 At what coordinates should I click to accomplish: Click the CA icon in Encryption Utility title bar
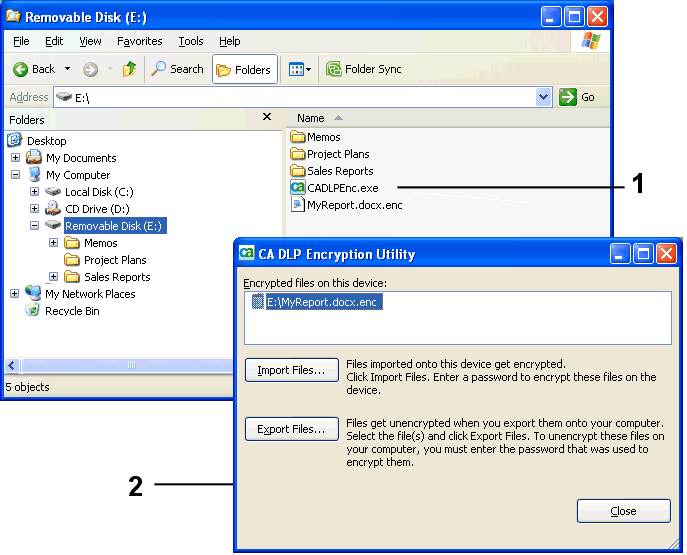pos(247,253)
